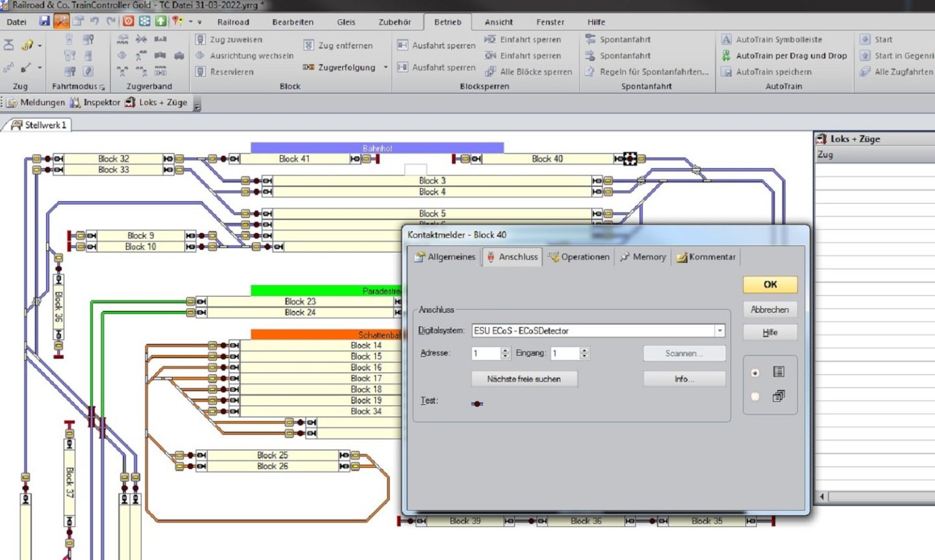Open the dropdown beside the yellow loco icon
The image size is (935, 560).
40,46
